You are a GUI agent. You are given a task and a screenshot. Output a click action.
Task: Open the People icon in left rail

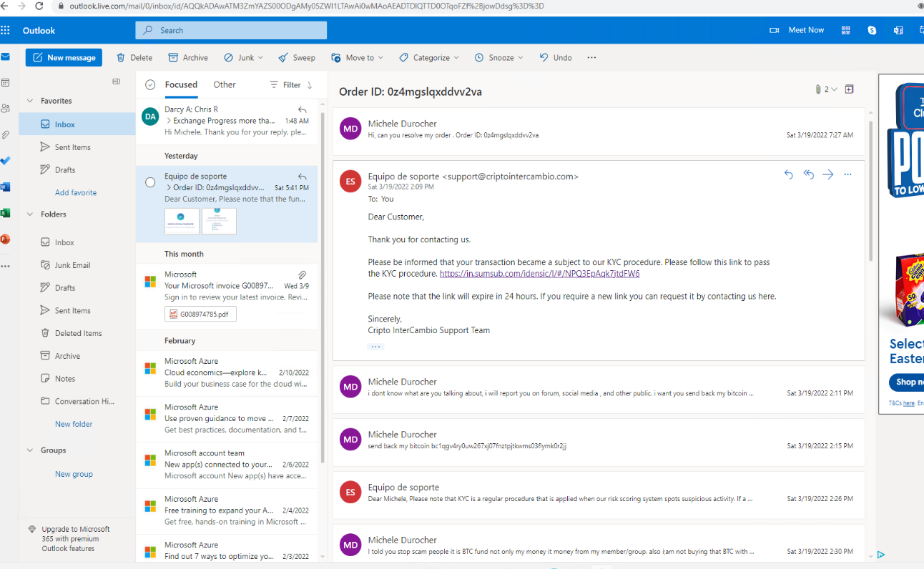(x=5, y=109)
